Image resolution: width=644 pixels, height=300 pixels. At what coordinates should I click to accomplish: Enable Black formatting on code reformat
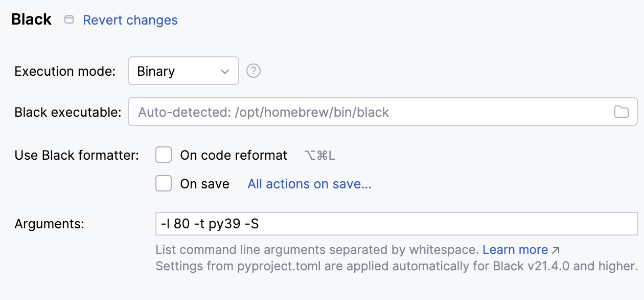(164, 155)
